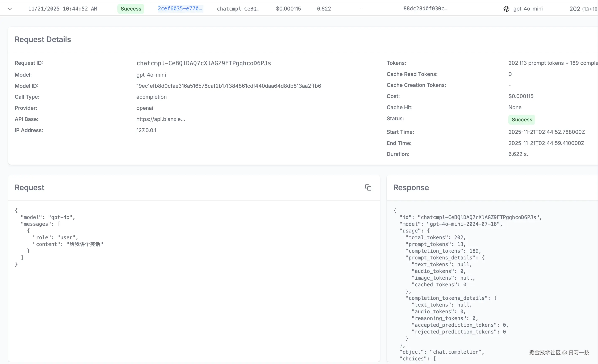Click the key hash 88dc28d0f030c...
The width and height of the screenshot is (598, 364).
pyautogui.click(x=425, y=9)
